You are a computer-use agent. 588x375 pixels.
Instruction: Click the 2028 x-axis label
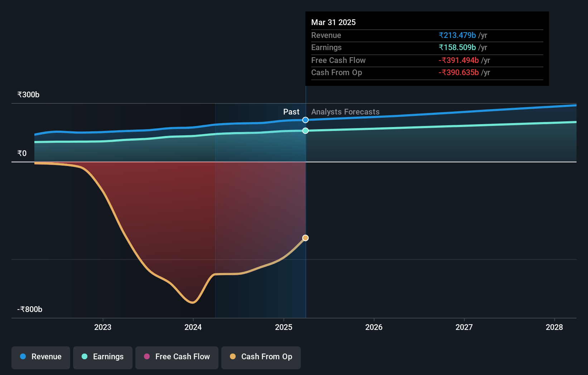(554, 327)
